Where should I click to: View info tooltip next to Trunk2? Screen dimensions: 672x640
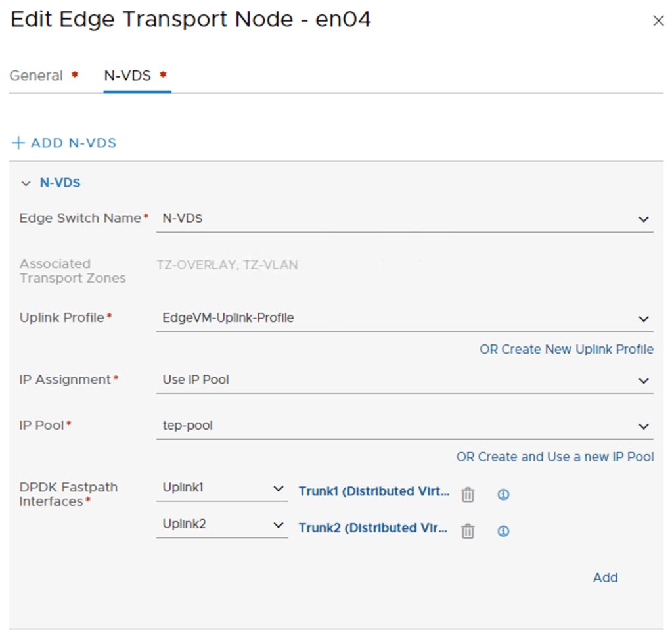point(503,530)
